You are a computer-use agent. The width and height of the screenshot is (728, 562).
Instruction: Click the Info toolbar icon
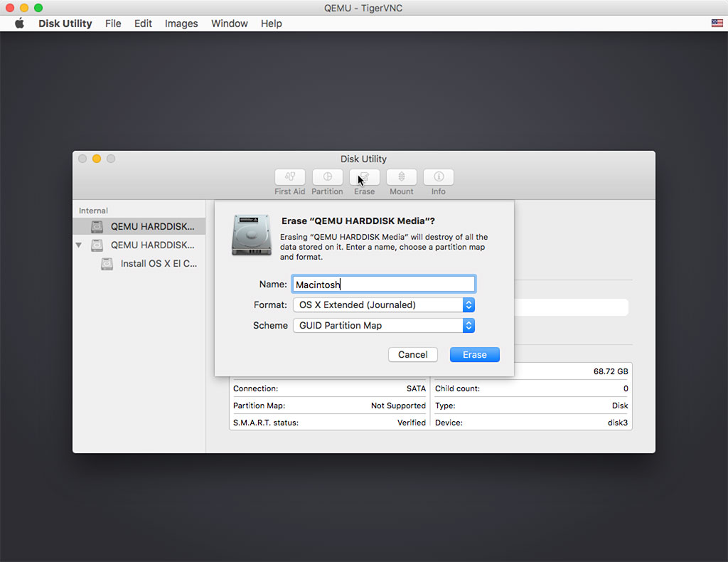[438, 177]
